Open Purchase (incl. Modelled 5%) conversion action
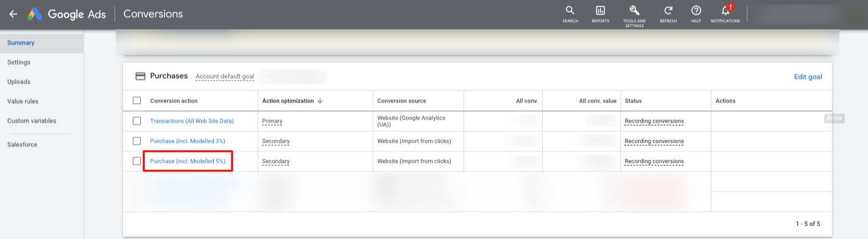 tap(188, 161)
